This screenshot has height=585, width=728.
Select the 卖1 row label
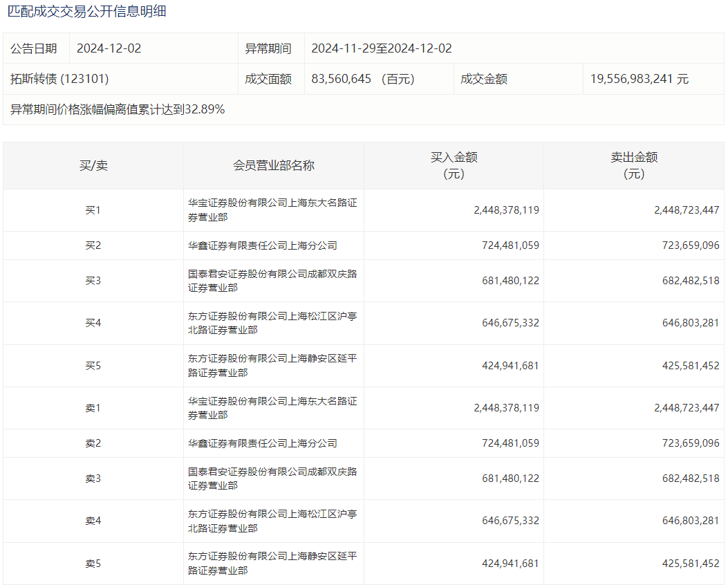[93, 408]
